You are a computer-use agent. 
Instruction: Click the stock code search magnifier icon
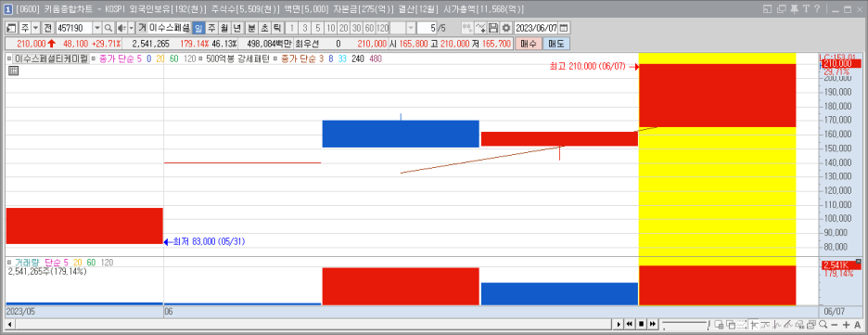coord(108,28)
